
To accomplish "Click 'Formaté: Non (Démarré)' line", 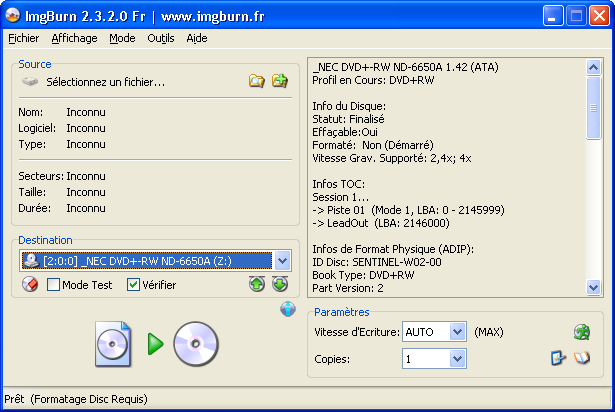I will (x=373, y=145).
